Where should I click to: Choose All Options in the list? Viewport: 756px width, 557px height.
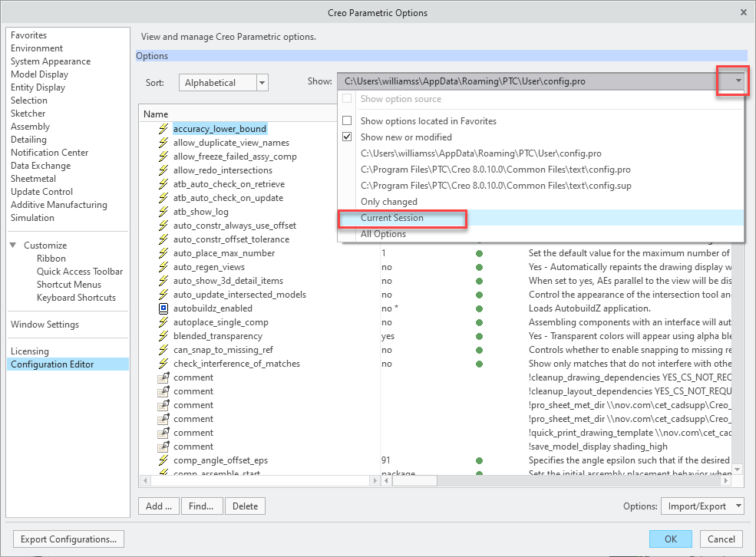[x=383, y=234]
